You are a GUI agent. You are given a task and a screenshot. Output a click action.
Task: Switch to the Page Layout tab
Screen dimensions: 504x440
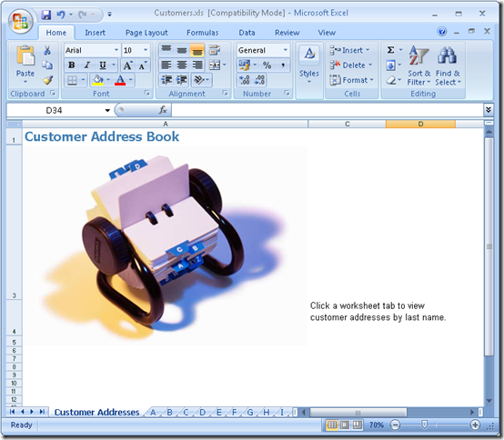coord(146,33)
